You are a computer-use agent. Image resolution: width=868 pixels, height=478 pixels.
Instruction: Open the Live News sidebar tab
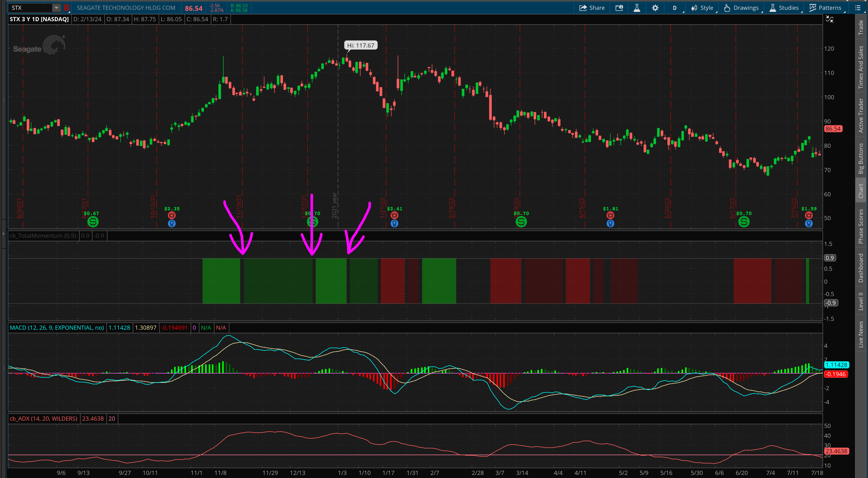(861, 334)
